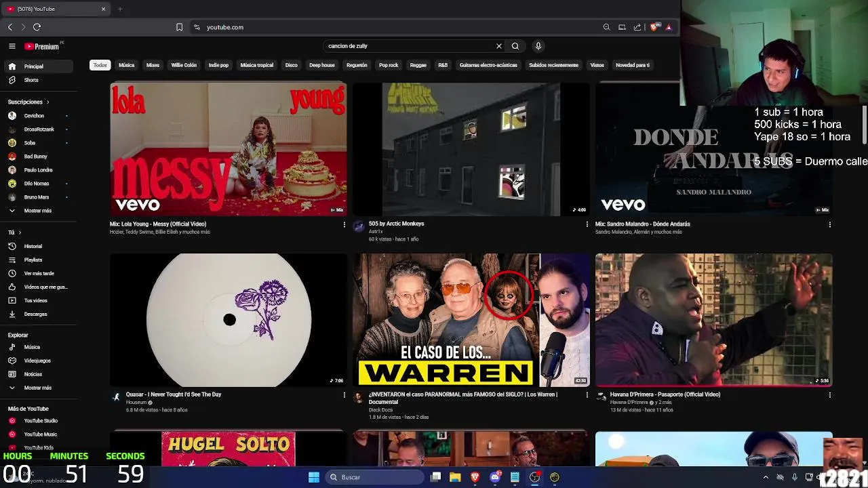Viewport: 868px width, 488px height.
Task: Select the Willie Colón filter chip
Action: tap(184, 65)
